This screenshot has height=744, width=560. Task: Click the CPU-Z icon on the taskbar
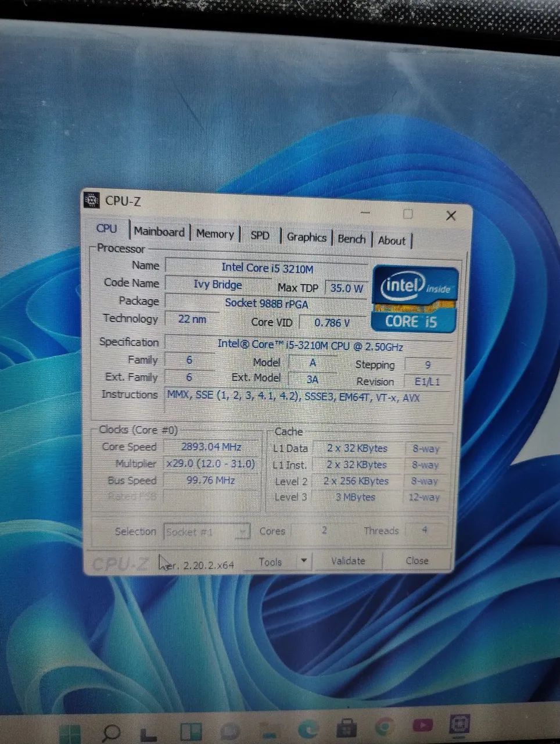(460, 724)
